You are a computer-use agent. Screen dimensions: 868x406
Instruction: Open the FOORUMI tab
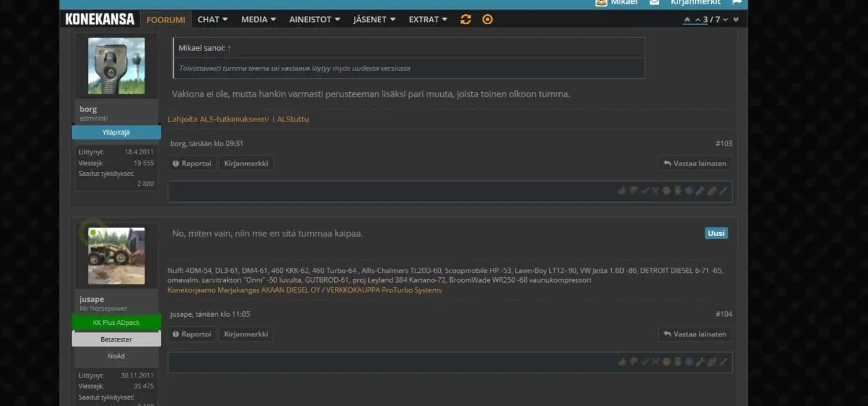click(166, 19)
